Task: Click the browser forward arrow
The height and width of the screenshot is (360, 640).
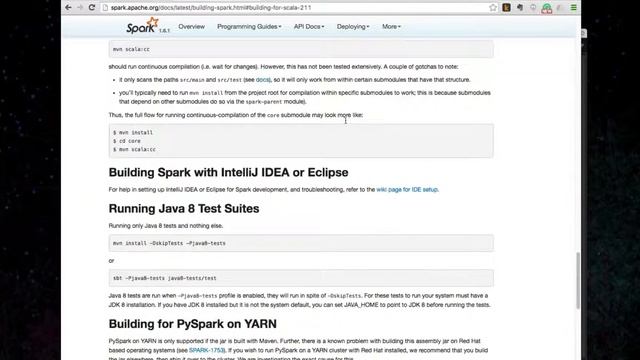Action: coord(80,7)
